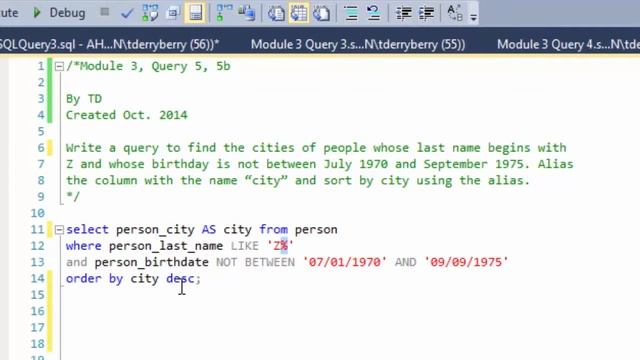Click the line starting 'Z and whose birthday'
640x360 pixels.
(319, 164)
